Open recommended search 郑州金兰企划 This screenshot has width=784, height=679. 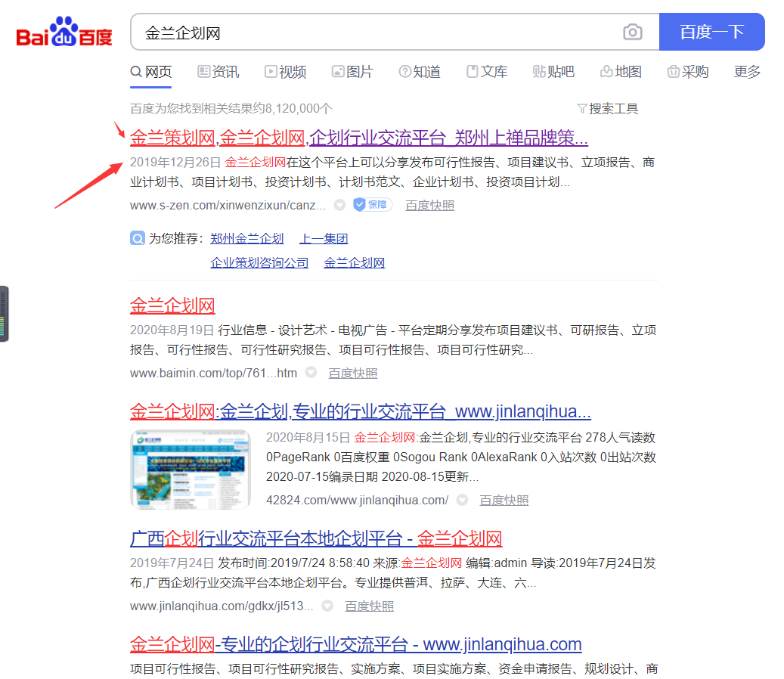pyautogui.click(x=247, y=238)
